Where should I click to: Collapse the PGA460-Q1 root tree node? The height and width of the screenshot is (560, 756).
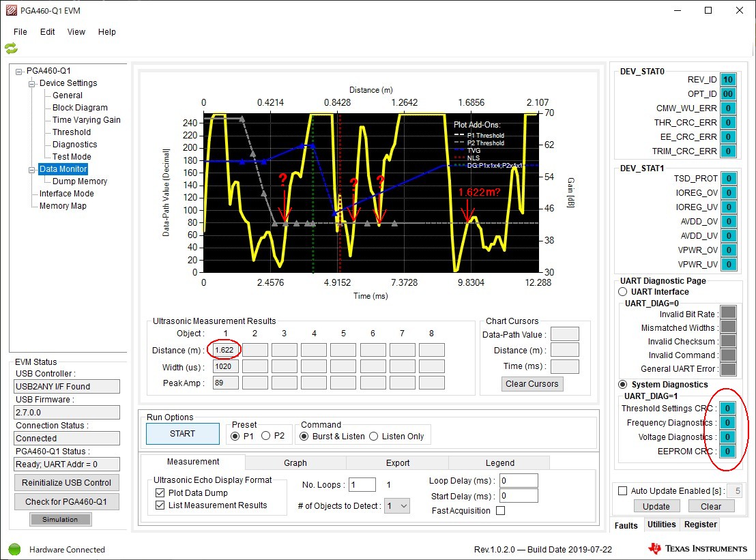[x=19, y=72]
